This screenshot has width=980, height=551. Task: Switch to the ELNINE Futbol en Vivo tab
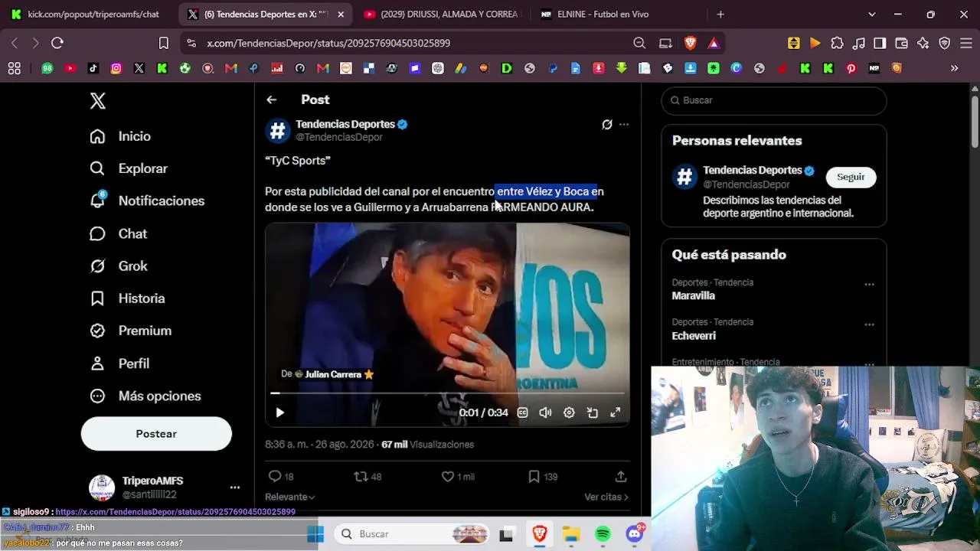(603, 15)
